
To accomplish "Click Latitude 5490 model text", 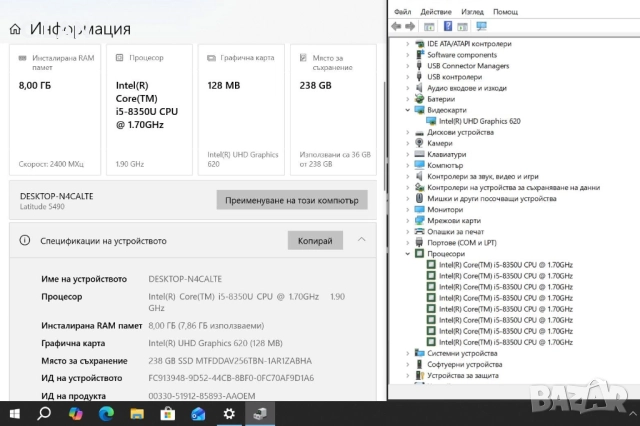I will coord(42,206).
